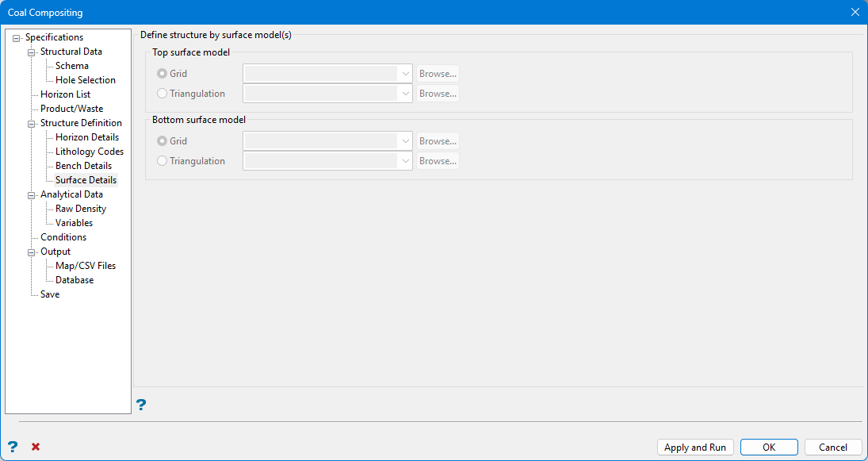Select Triangulation radio for Top surface model
The width and height of the screenshot is (868, 461).
point(163,94)
